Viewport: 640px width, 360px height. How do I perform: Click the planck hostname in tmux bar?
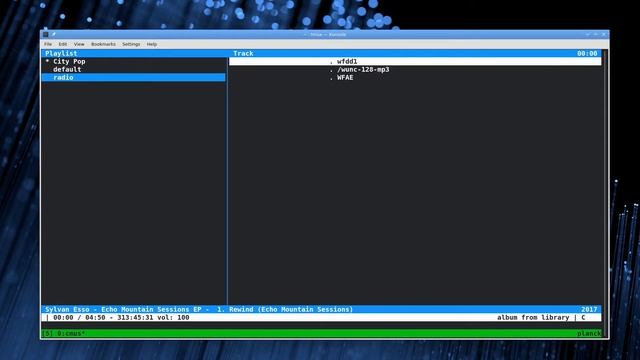tap(589, 333)
